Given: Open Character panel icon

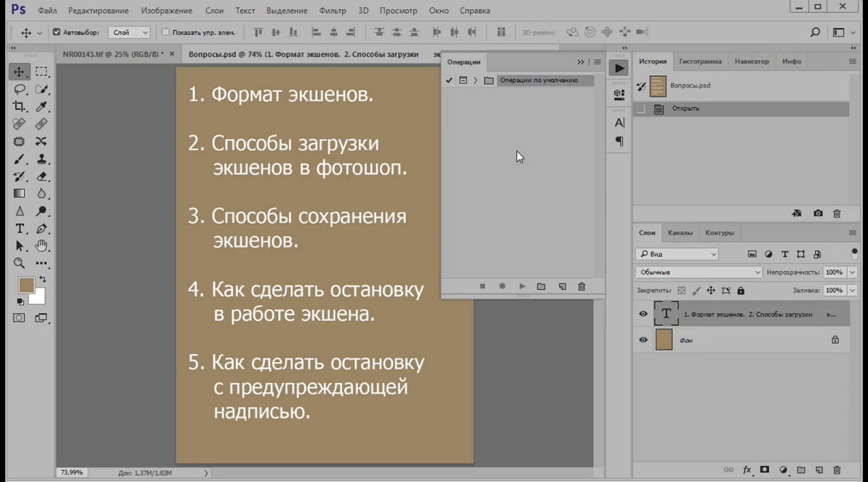Looking at the screenshot, I should pyautogui.click(x=619, y=123).
